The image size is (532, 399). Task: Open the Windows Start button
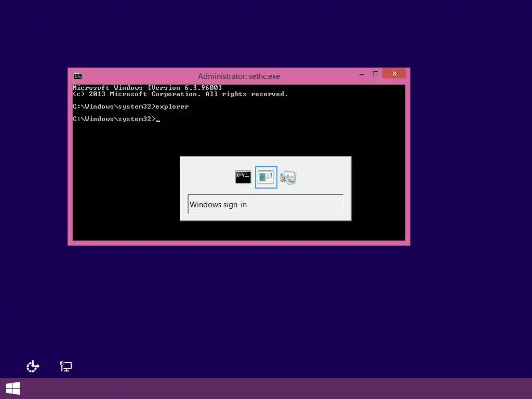(13, 389)
